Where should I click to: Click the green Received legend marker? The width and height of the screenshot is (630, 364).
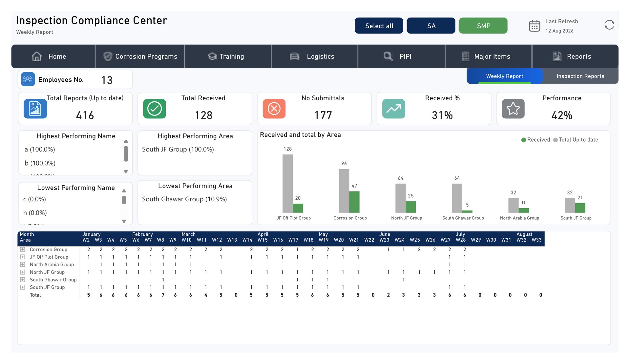(524, 140)
